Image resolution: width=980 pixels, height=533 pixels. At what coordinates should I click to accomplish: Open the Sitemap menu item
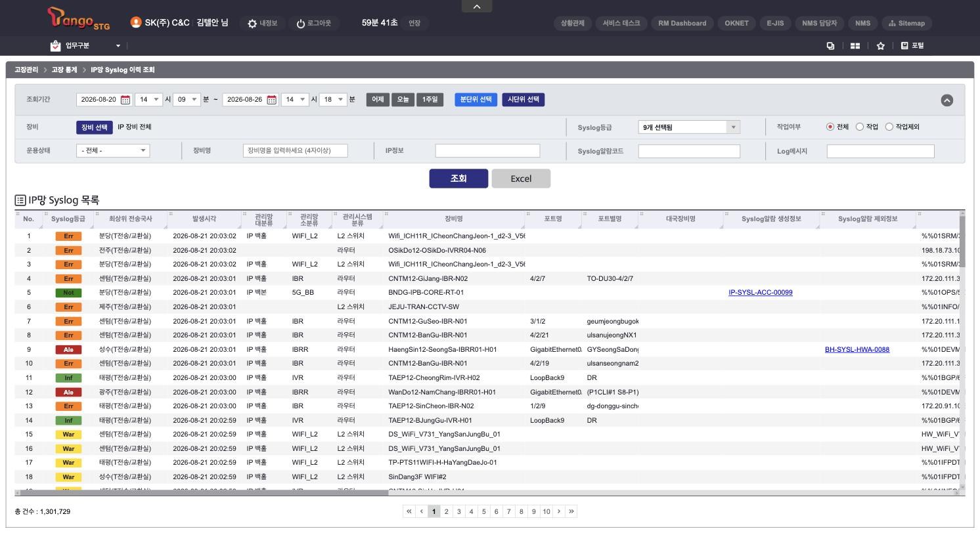tap(906, 23)
